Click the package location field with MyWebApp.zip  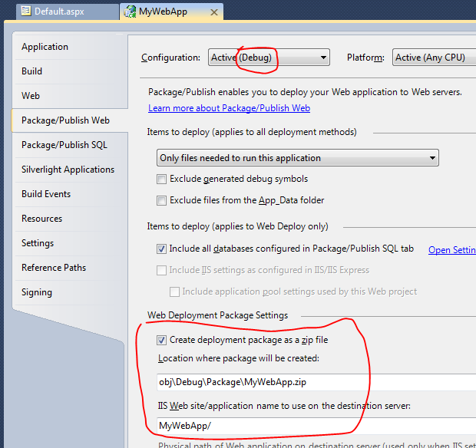click(x=316, y=382)
